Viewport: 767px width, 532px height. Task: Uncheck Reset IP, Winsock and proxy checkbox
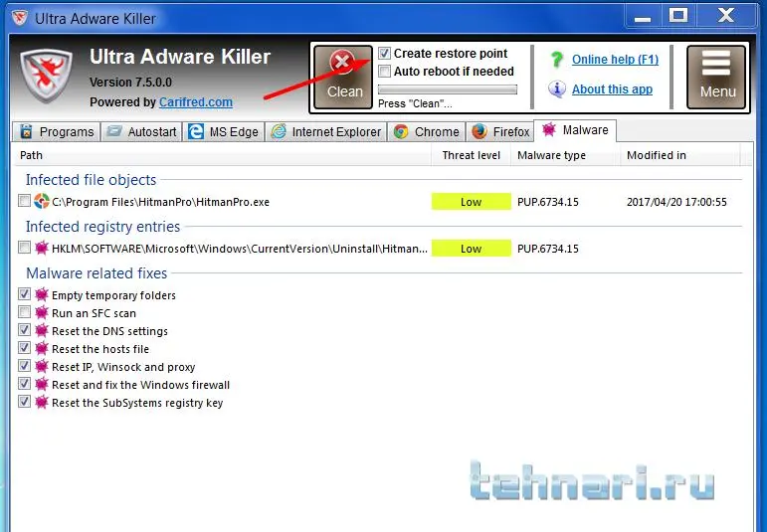click(x=24, y=366)
